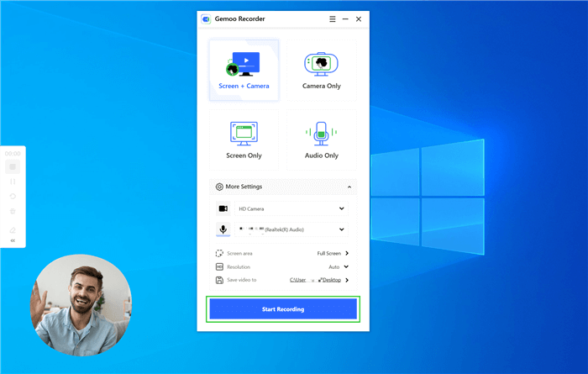The width and height of the screenshot is (588, 374).
Task: Choose the Camera Only mode
Action: coord(322,70)
